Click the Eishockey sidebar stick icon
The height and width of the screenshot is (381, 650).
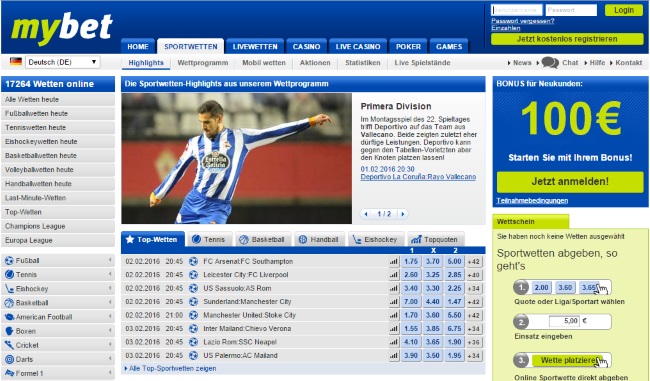click(9, 289)
